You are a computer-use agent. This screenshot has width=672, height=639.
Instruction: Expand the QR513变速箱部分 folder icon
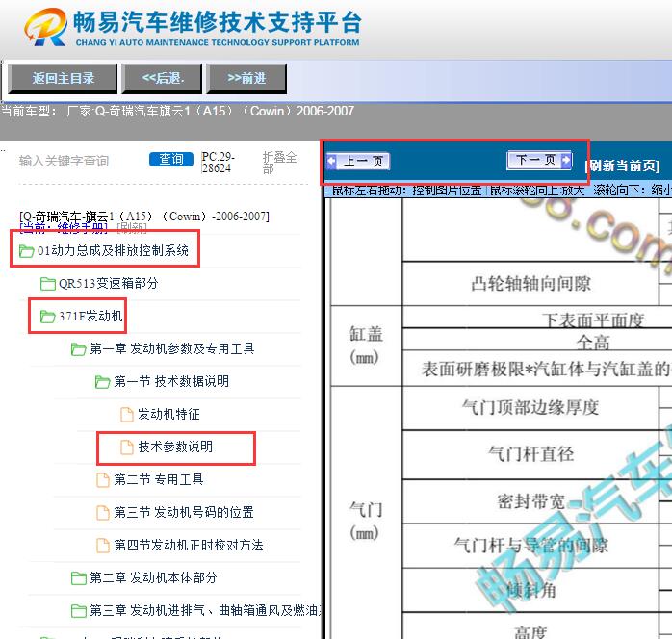coord(47,284)
